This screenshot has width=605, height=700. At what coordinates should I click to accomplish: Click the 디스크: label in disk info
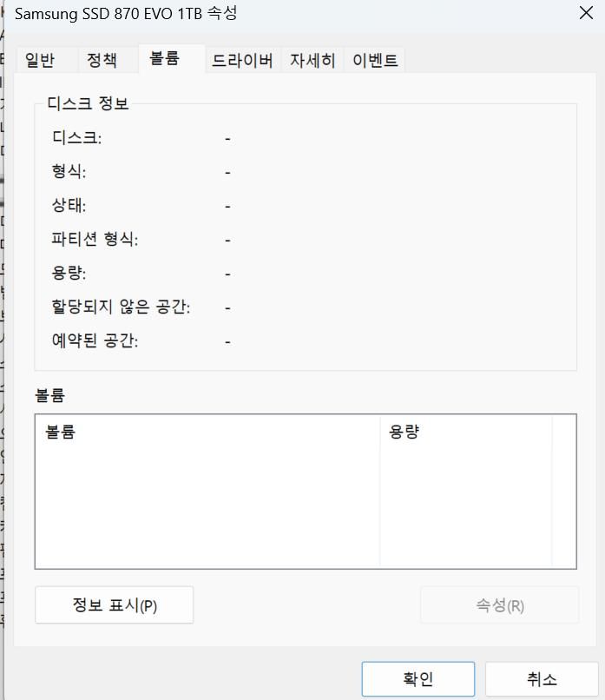coord(77,138)
